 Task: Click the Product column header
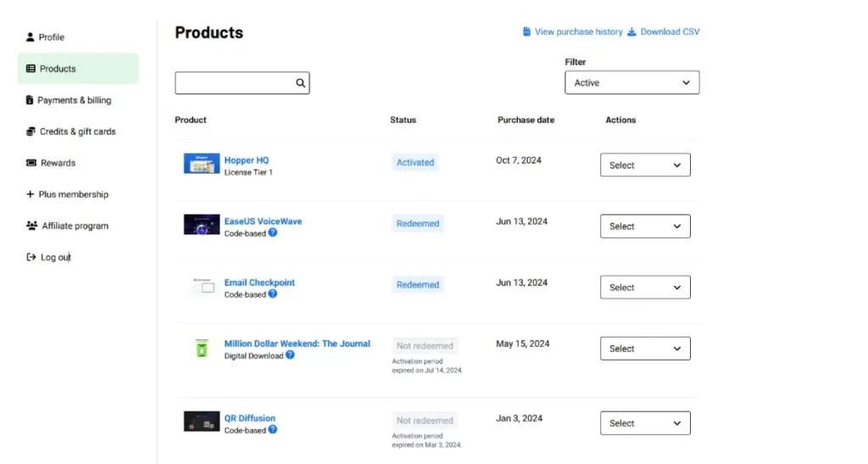click(x=191, y=120)
